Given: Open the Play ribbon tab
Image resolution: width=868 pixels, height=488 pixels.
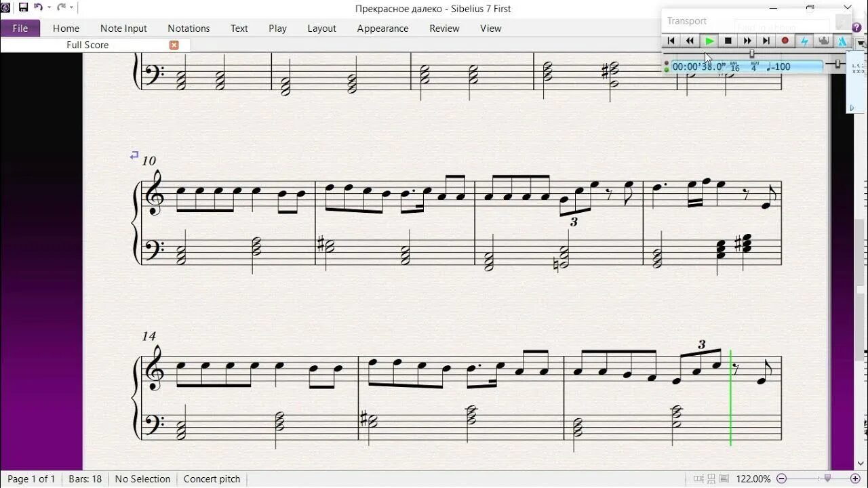Looking at the screenshot, I should (x=277, y=28).
